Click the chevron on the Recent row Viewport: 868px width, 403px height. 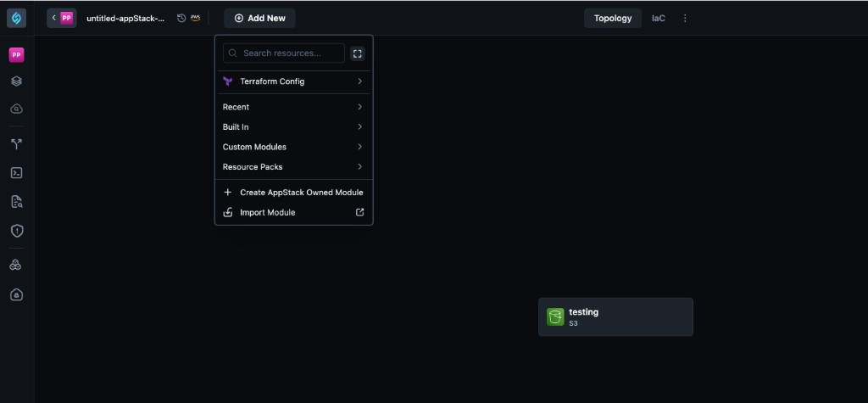(359, 107)
